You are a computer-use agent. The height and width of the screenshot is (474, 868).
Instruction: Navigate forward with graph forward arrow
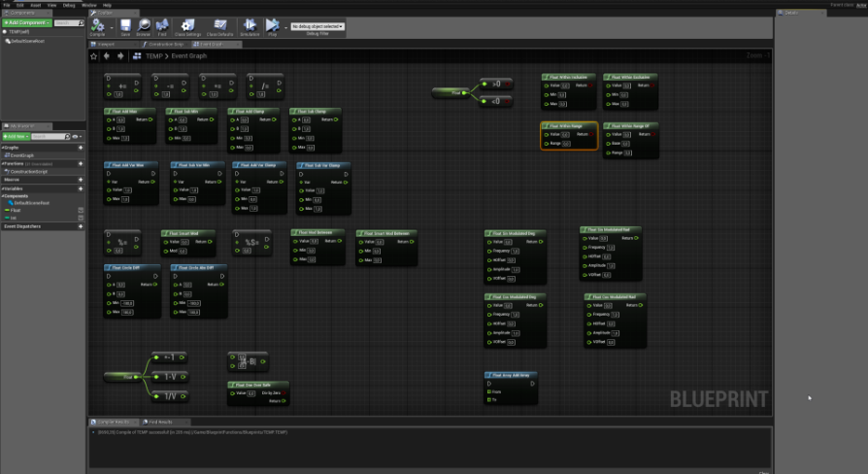coord(120,56)
